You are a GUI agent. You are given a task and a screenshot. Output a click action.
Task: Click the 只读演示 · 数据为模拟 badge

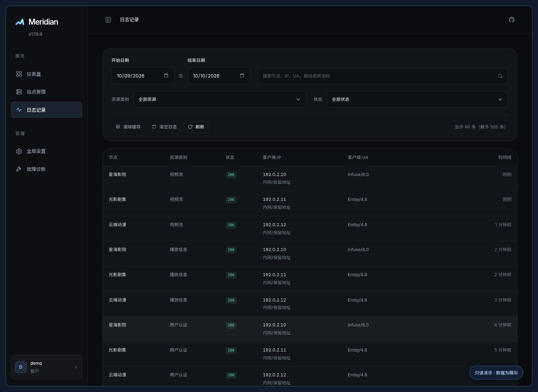coord(496,372)
